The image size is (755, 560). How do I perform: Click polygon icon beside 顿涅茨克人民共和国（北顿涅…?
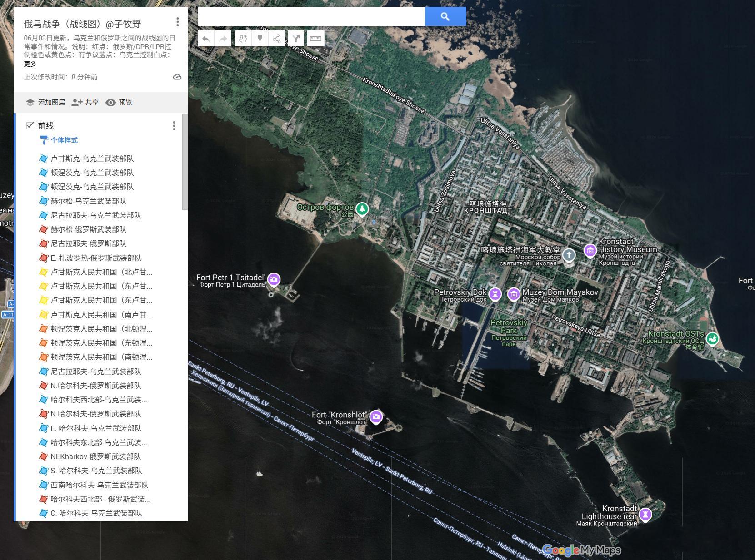coord(44,329)
